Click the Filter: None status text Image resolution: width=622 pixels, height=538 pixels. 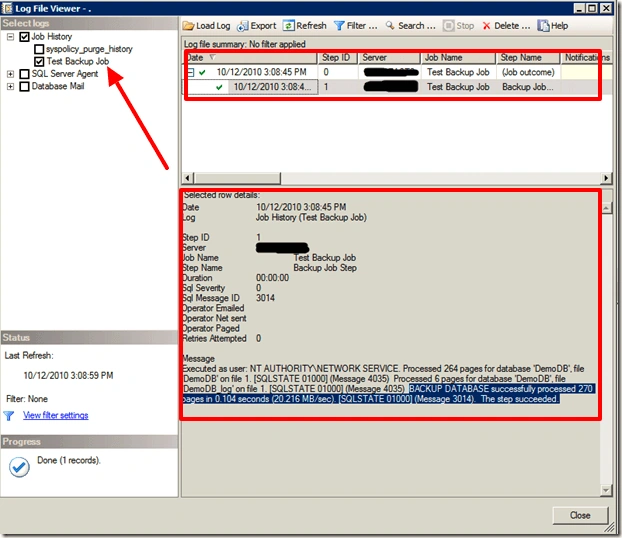27,399
